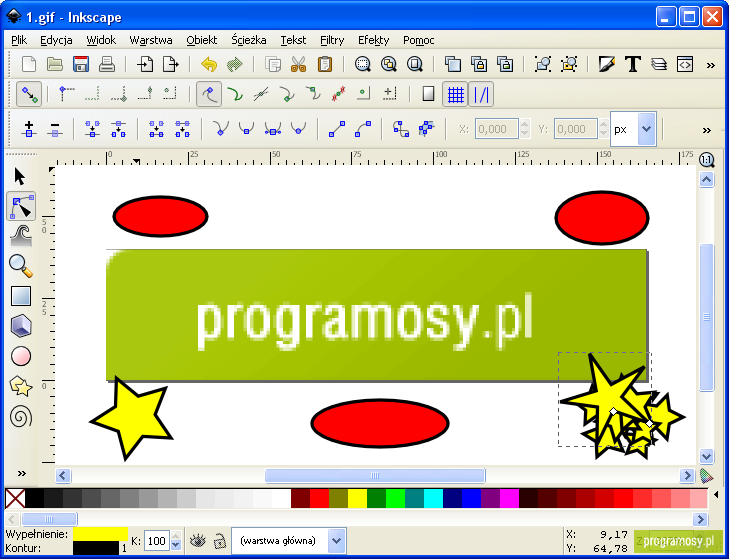Cut selection with scissors icon
The height and width of the screenshot is (559, 729).
[298, 64]
